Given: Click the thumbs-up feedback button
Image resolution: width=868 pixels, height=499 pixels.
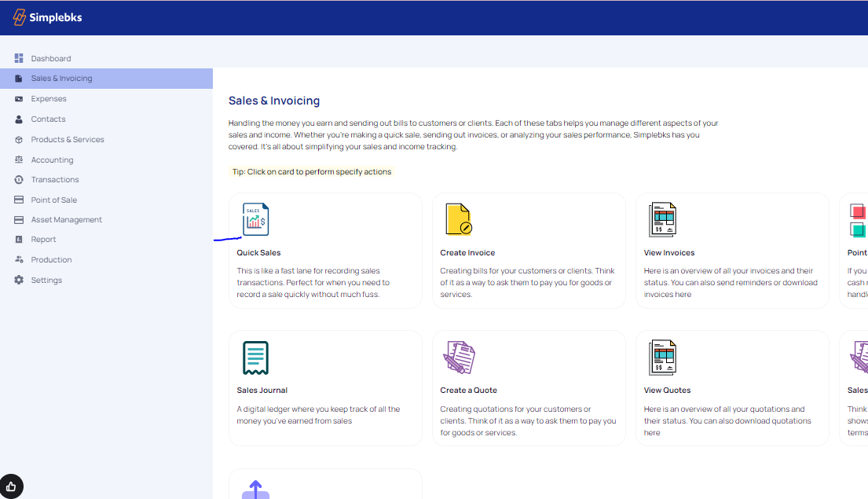Looking at the screenshot, I should coord(12,486).
